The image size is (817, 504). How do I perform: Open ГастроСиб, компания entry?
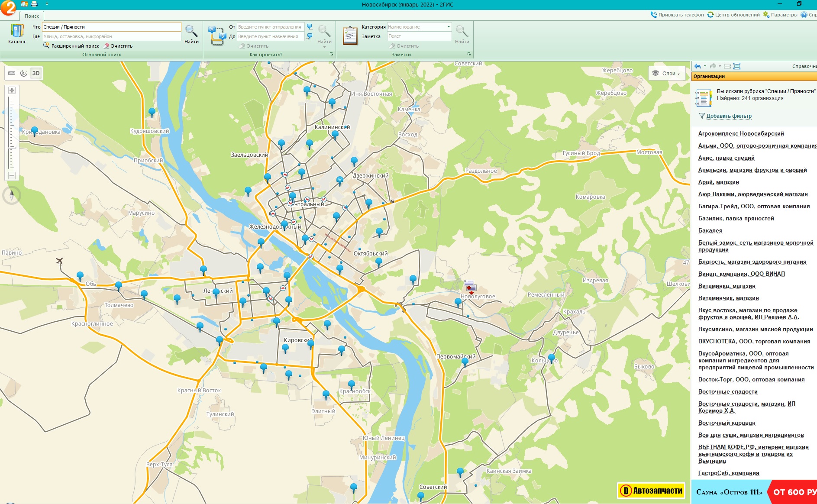[x=729, y=473]
